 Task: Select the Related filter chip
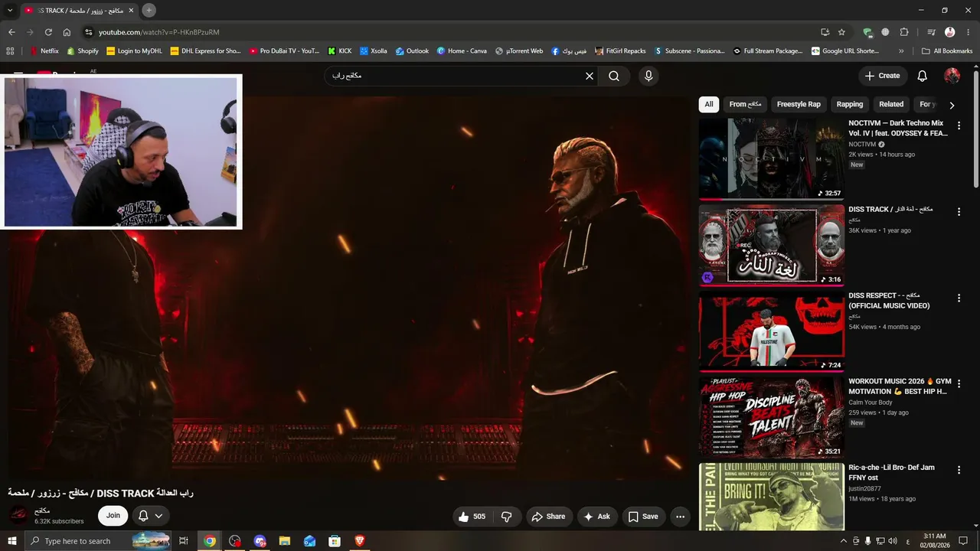891,104
